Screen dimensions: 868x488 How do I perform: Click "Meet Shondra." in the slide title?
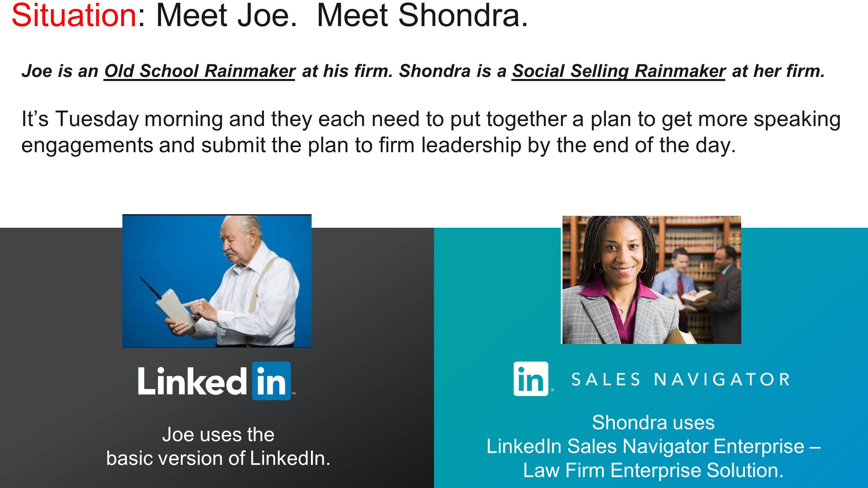422,15
